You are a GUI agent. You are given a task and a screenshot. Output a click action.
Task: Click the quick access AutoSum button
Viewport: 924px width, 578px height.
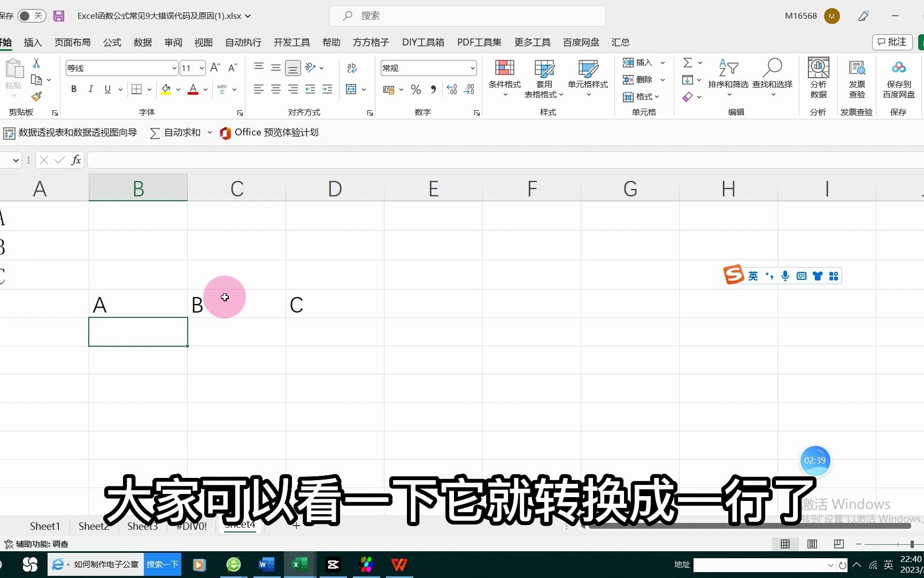click(175, 133)
